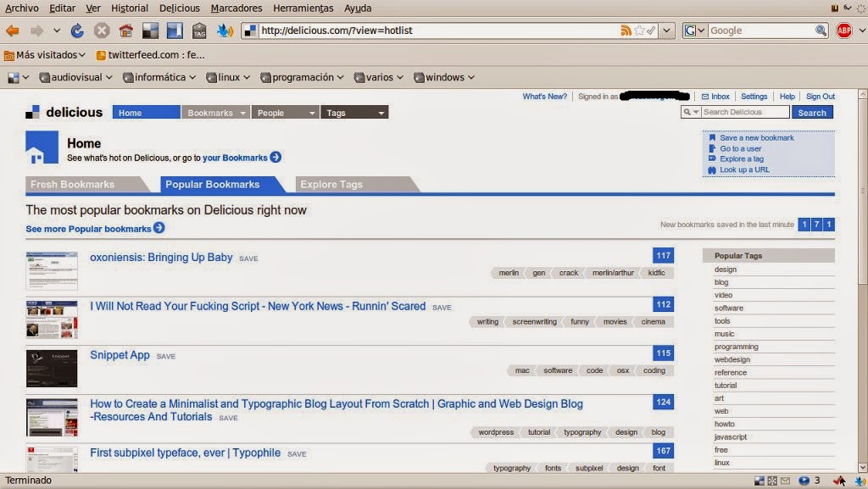Screen dimensions: 868x489
Task: Open the Delicious sidebar toolbar icon
Action: [x=175, y=31]
